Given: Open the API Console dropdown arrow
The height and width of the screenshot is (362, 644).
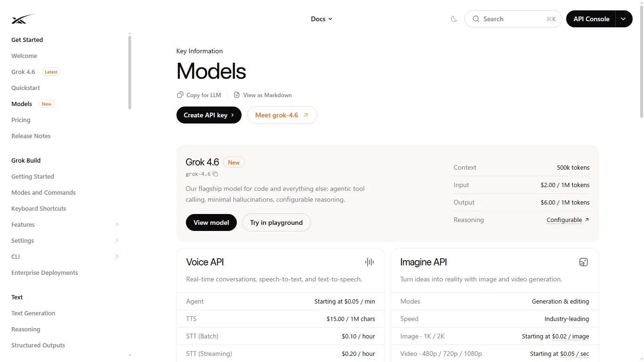Looking at the screenshot, I should [624, 19].
